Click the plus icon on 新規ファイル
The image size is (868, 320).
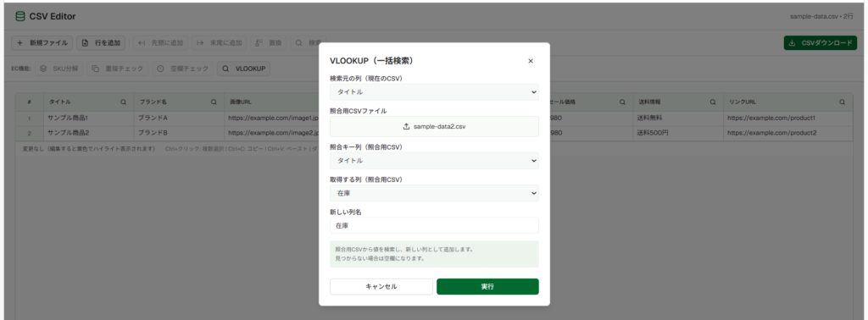coord(20,43)
